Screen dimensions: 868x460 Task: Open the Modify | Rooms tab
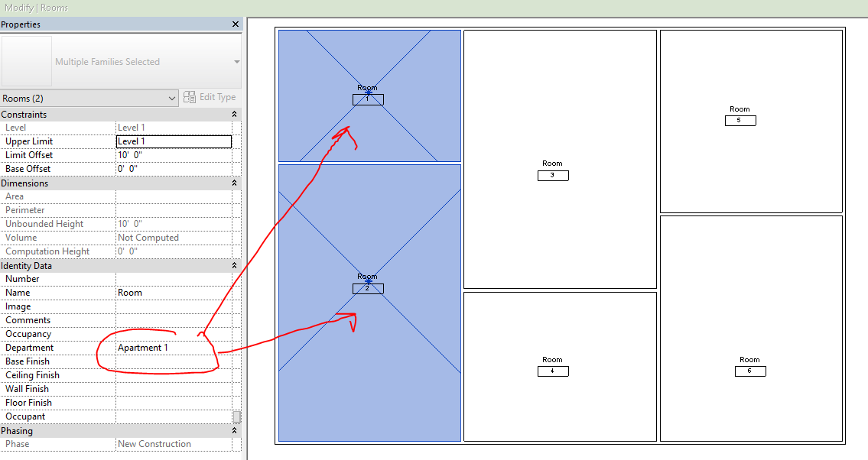tap(34, 6)
